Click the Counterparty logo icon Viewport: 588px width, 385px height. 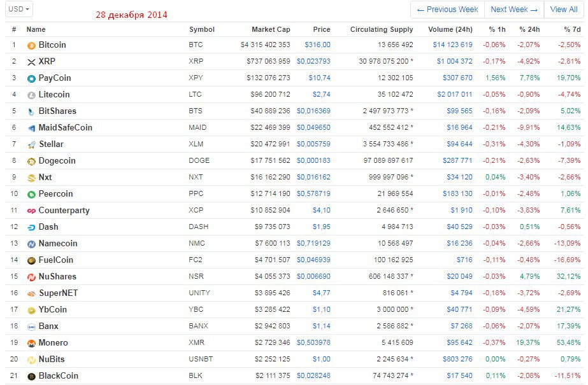(31, 211)
